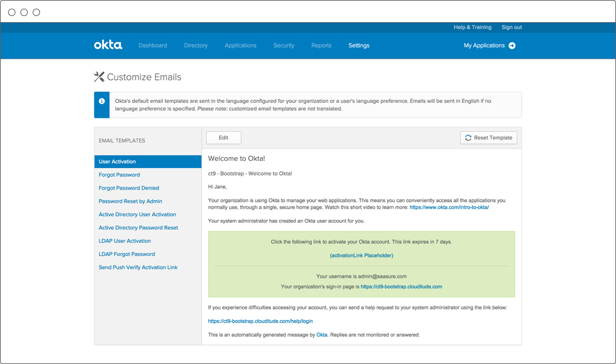Image resolution: width=616 pixels, height=364 pixels.
Task: Click the My Applications arrow icon
Action: point(512,46)
